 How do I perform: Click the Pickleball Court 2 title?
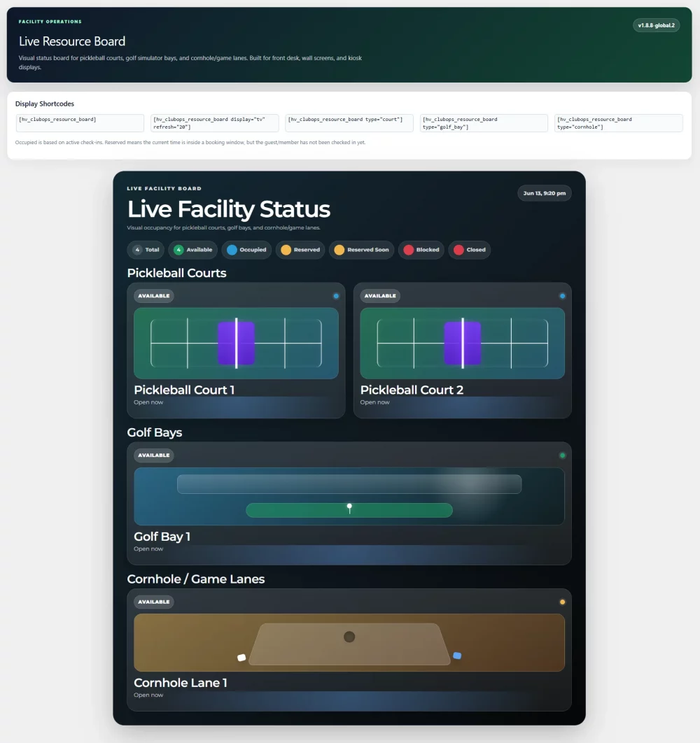(412, 390)
